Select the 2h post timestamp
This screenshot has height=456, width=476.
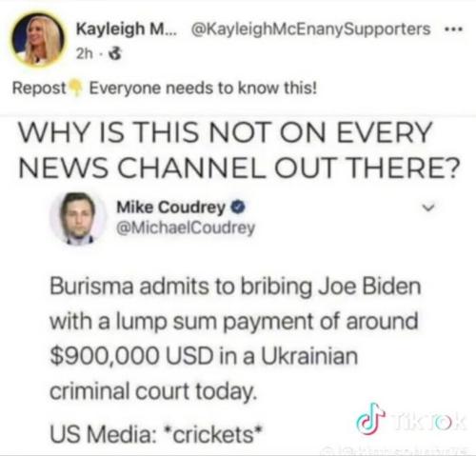(x=85, y=54)
